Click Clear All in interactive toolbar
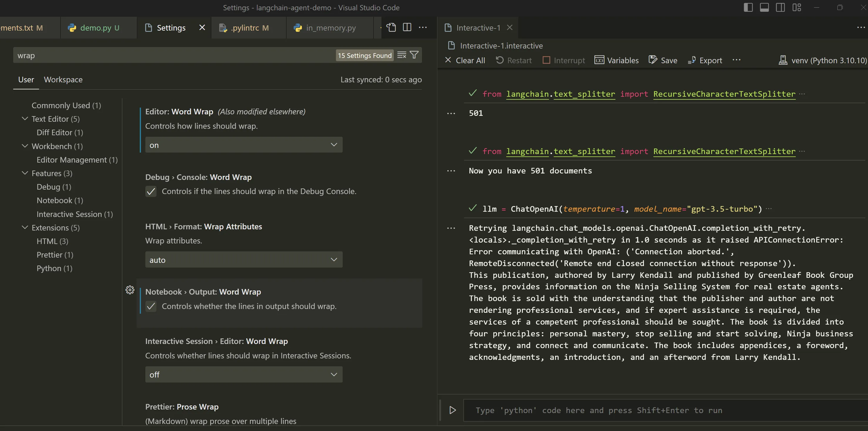Image resolution: width=868 pixels, height=431 pixels. click(465, 60)
